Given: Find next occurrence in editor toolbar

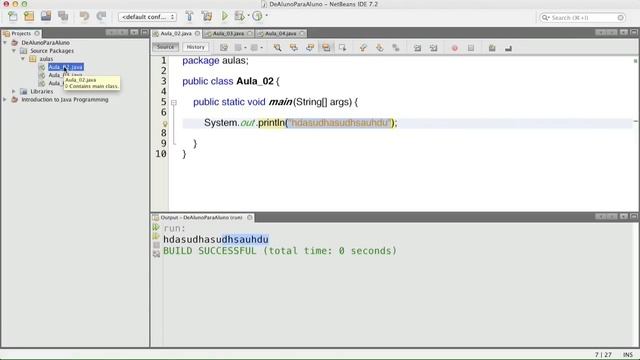Looking at the screenshot, I should [310, 48].
